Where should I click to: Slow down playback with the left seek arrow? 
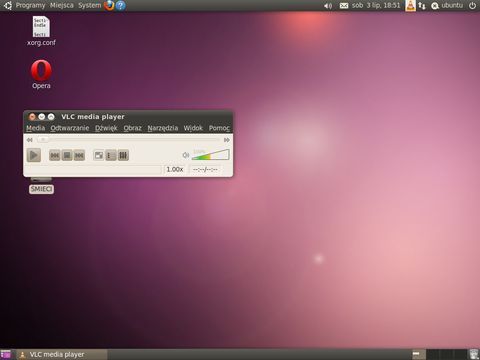[x=30, y=140]
